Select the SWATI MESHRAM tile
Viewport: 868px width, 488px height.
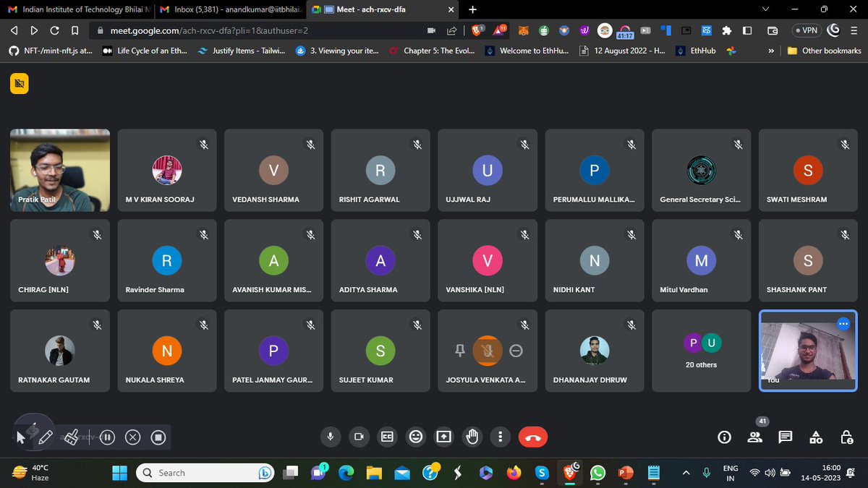click(x=808, y=171)
